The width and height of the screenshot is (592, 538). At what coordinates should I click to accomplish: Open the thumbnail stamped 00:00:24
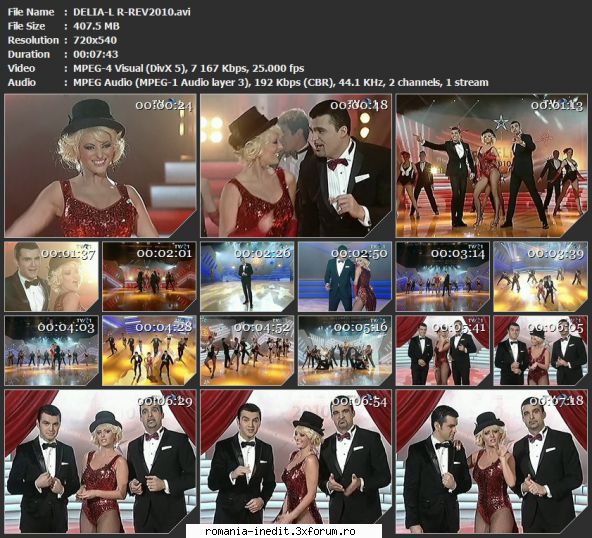pyautogui.click(x=100, y=166)
